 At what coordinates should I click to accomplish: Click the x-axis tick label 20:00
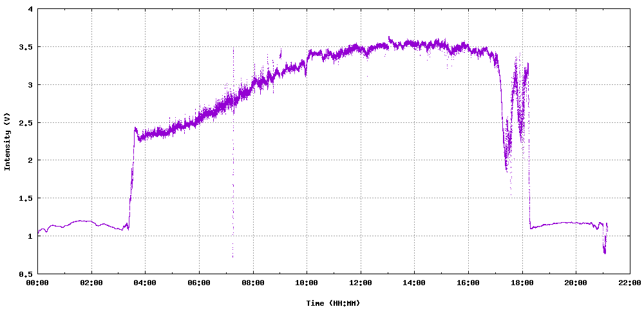coord(576,283)
